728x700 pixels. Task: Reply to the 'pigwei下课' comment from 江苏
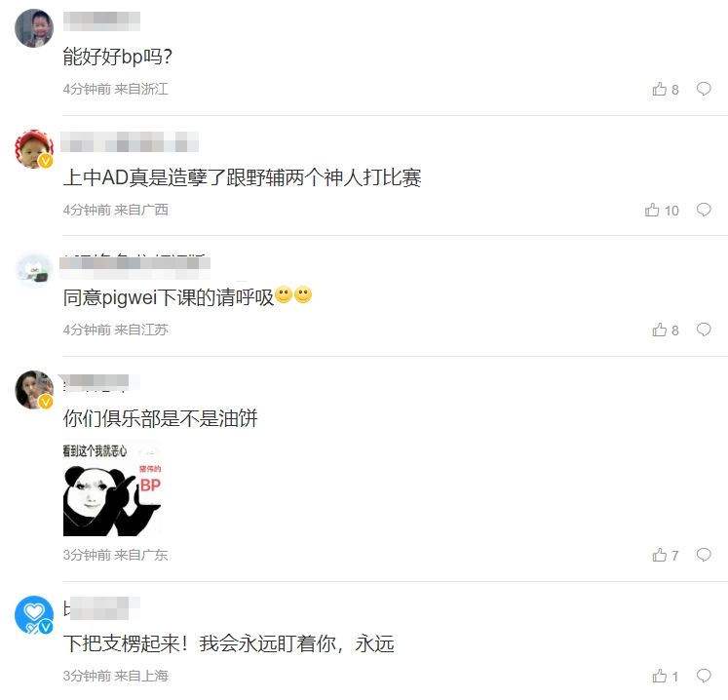pos(704,330)
